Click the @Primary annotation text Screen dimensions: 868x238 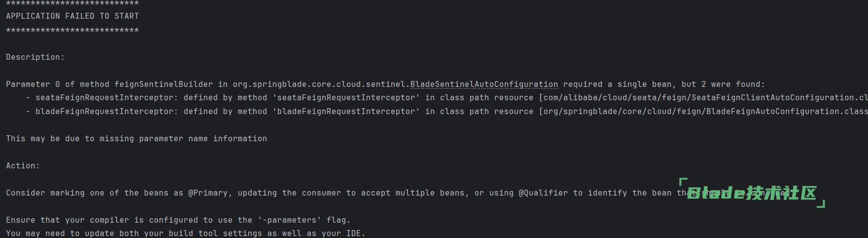point(208,193)
